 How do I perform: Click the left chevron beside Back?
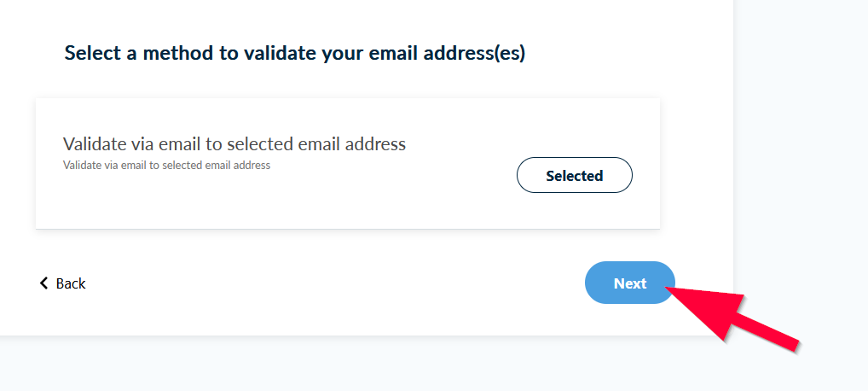[x=44, y=283]
